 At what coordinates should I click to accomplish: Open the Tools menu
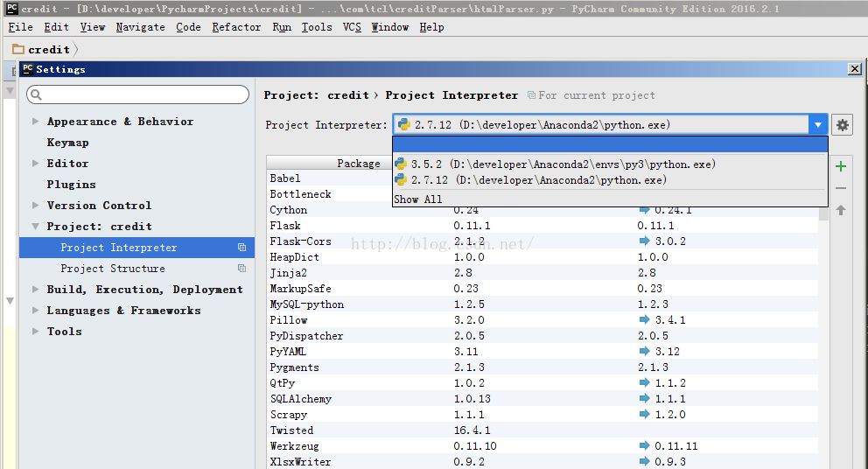317,27
